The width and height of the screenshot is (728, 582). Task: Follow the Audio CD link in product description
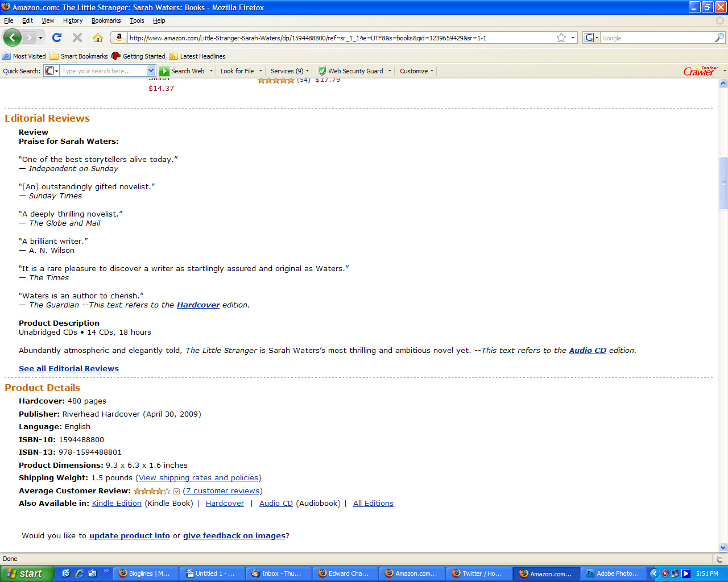pyautogui.click(x=588, y=351)
